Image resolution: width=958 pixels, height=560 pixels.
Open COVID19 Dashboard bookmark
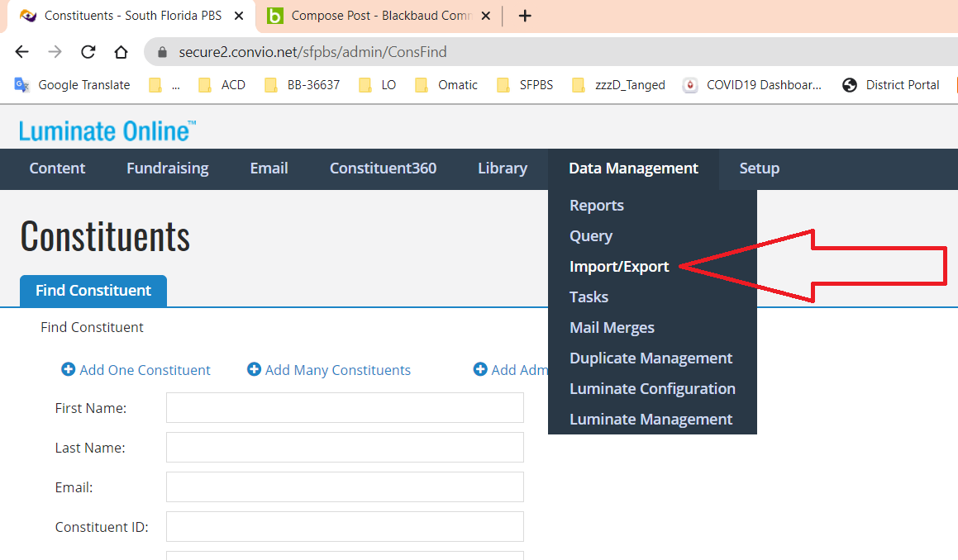pyautogui.click(x=752, y=85)
